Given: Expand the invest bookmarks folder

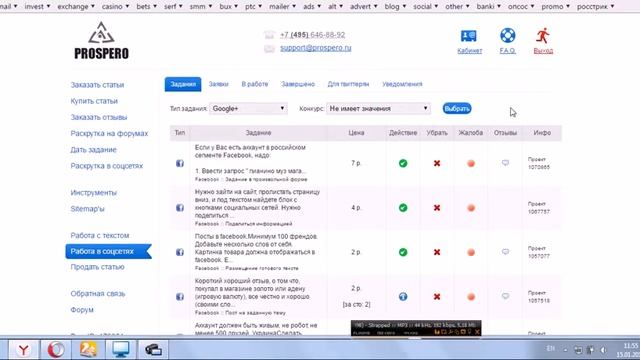Looking at the screenshot, I should 37,7.
